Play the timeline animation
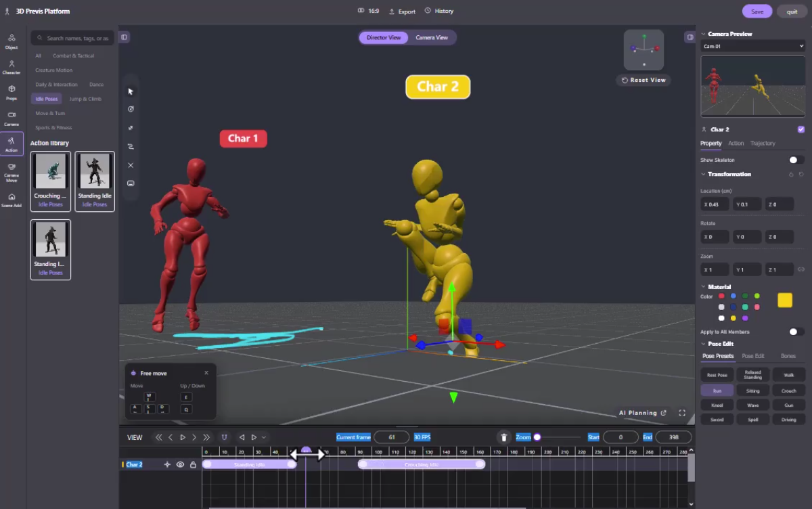The image size is (812, 509). click(183, 437)
